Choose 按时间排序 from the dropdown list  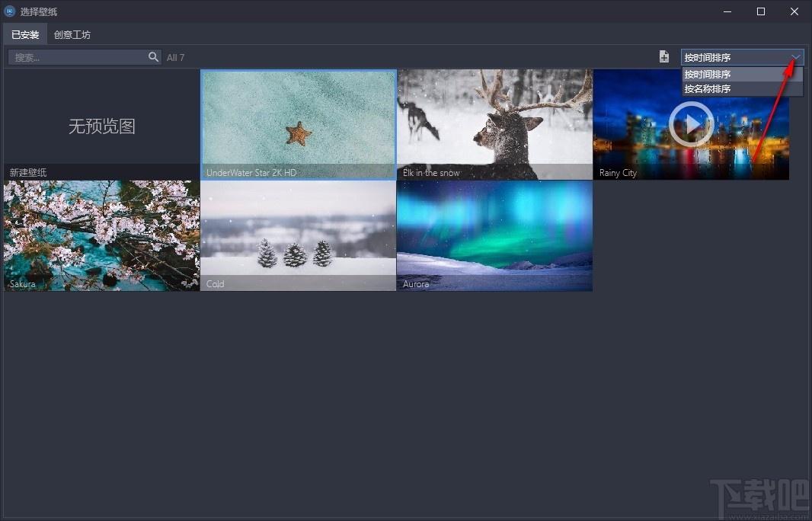click(x=742, y=74)
